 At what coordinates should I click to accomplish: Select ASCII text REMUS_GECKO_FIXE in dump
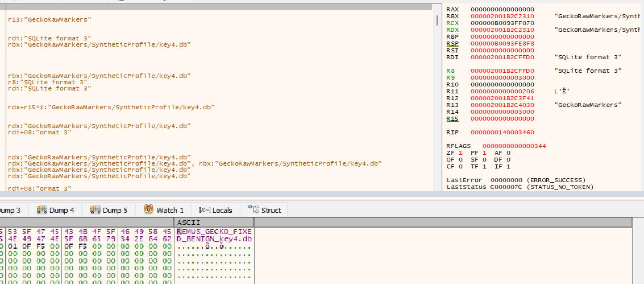pos(214,232)
